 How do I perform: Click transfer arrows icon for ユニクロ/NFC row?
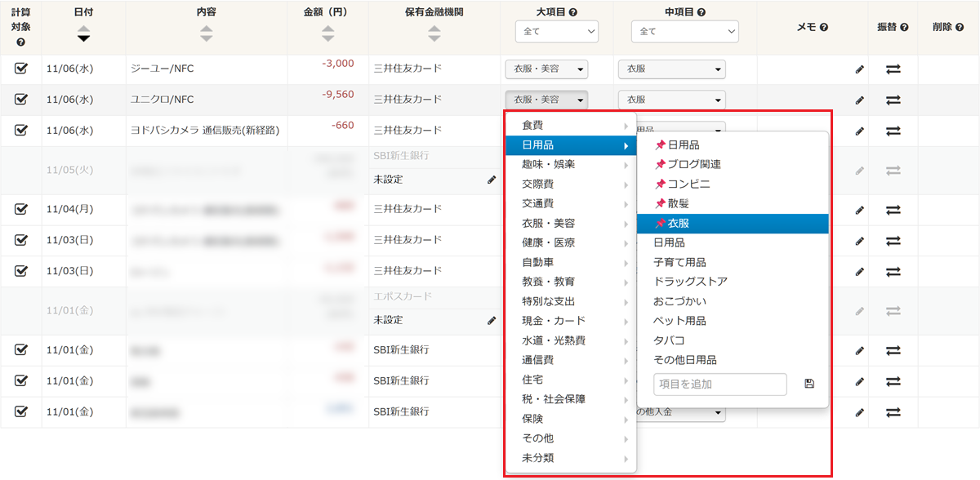(x=893, y=100)
